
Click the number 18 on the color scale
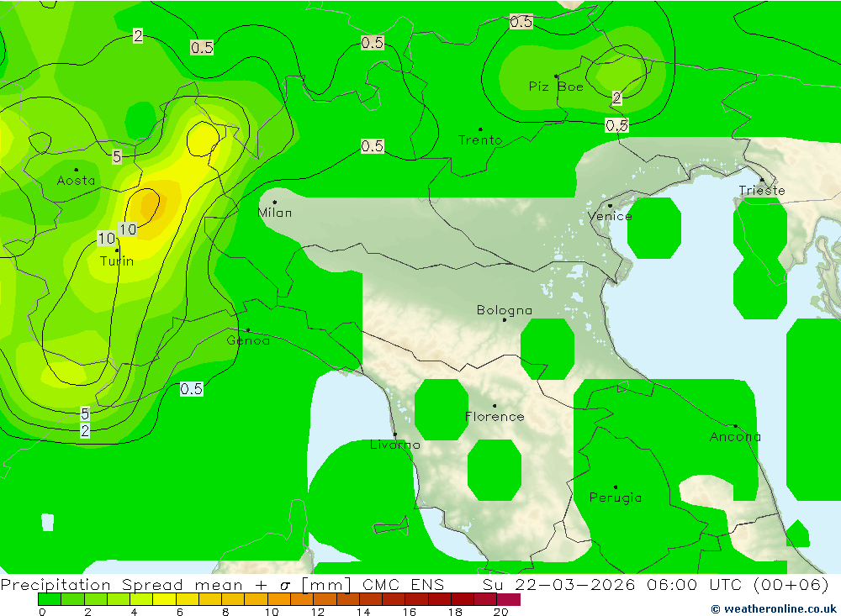tap(455, 612)
